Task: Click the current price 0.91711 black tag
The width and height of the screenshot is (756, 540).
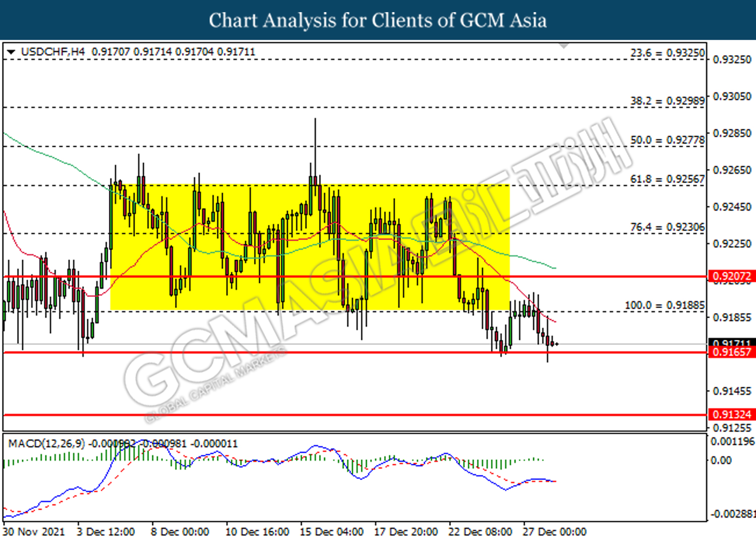Action: click(732, 343)
